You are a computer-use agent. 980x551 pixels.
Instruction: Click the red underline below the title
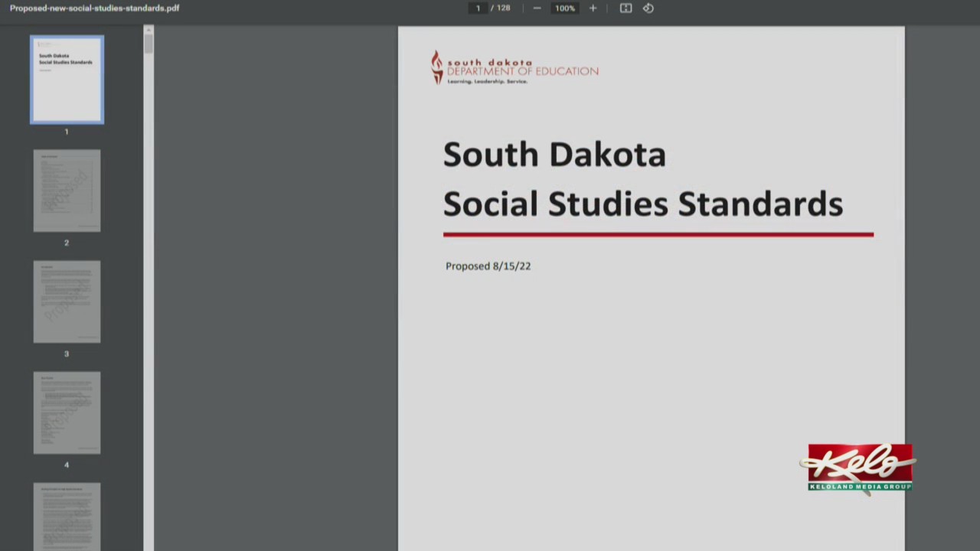[x=658, y=235]
